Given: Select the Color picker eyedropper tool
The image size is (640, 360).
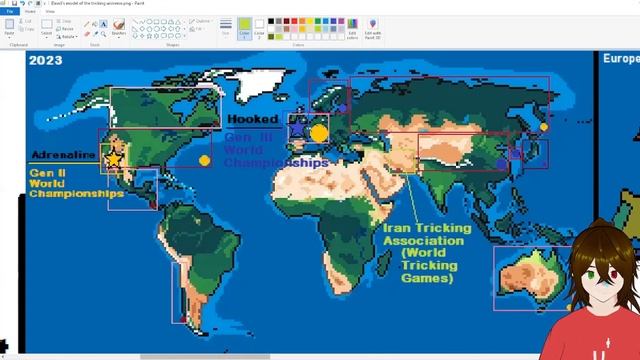Looking at the screenshot, I should click(95, 34).
